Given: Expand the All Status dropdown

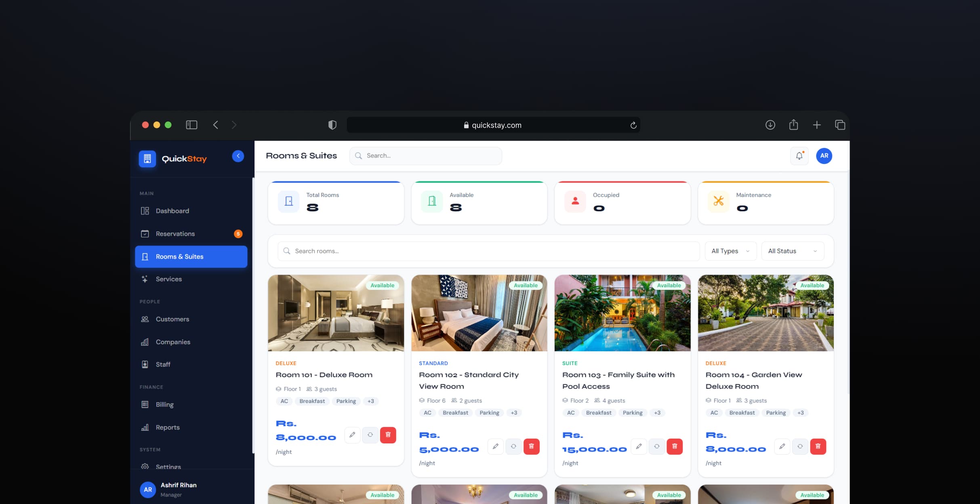Looking at the screenshot, I should click(x=793, y=251).
